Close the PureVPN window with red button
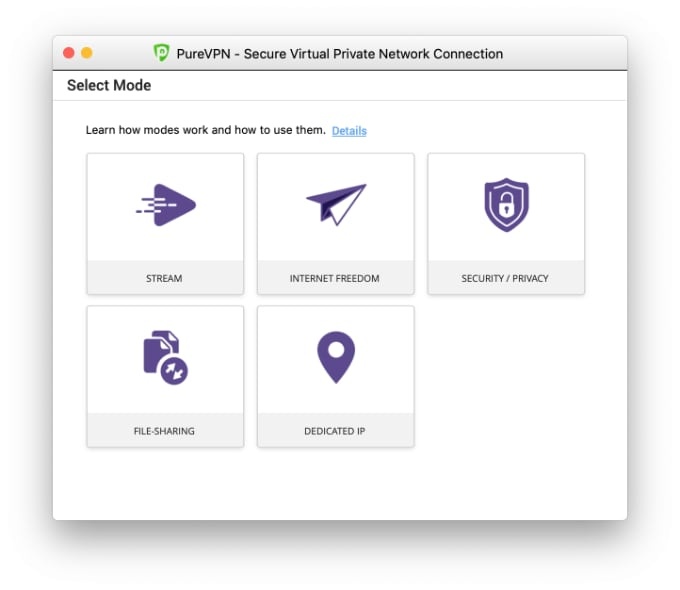The height and width of the screenshot is (590, 680). [69, 53]
